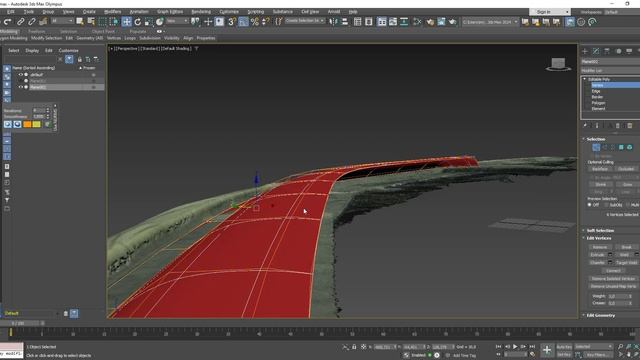Open the Modifiers menu
This screenshot has height=360, width=640.
[112, 12]
